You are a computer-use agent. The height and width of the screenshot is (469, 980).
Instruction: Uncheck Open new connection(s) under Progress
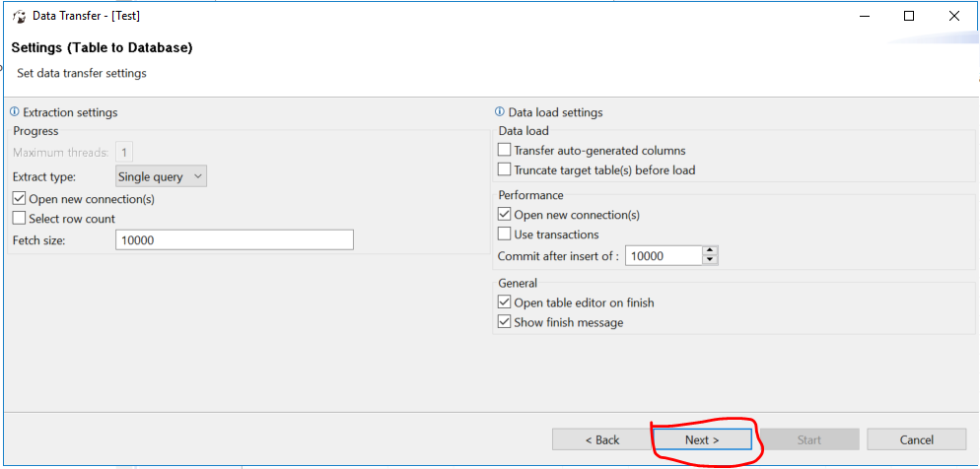point(19,199)
